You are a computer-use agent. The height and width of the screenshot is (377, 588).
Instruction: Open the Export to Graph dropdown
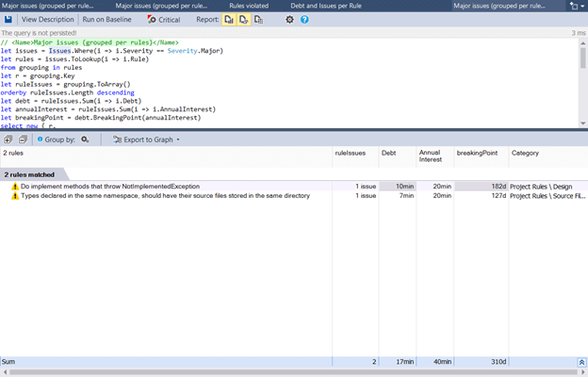click(146, 139)
